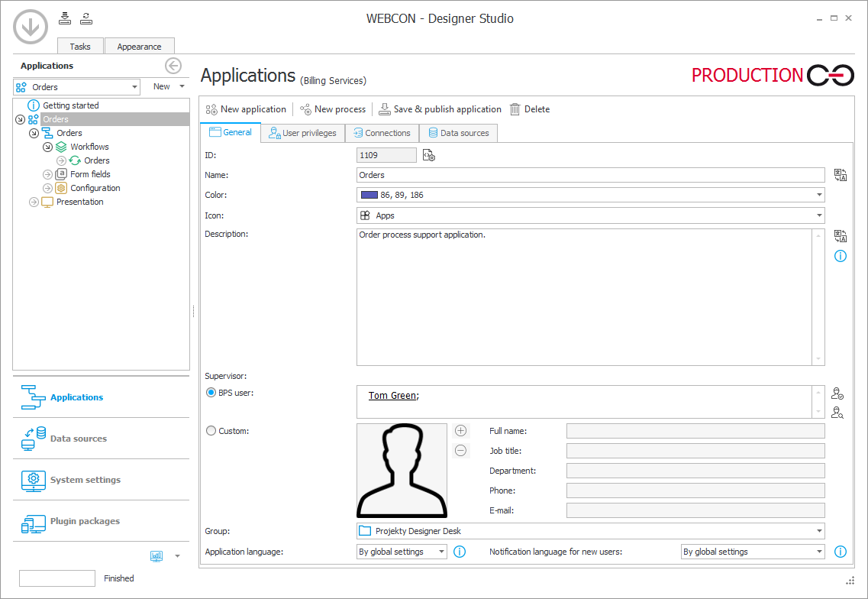This screenshot has height=599, width=868.
Task: Open the translation icon next to the Description field
Action: [841, 236]
